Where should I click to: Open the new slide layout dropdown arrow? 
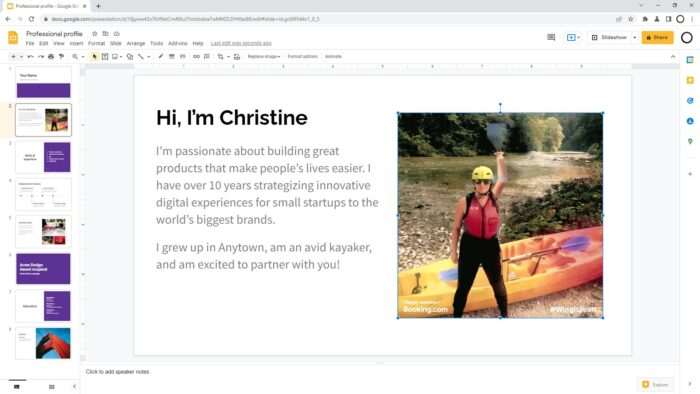[x=21, y=57]
